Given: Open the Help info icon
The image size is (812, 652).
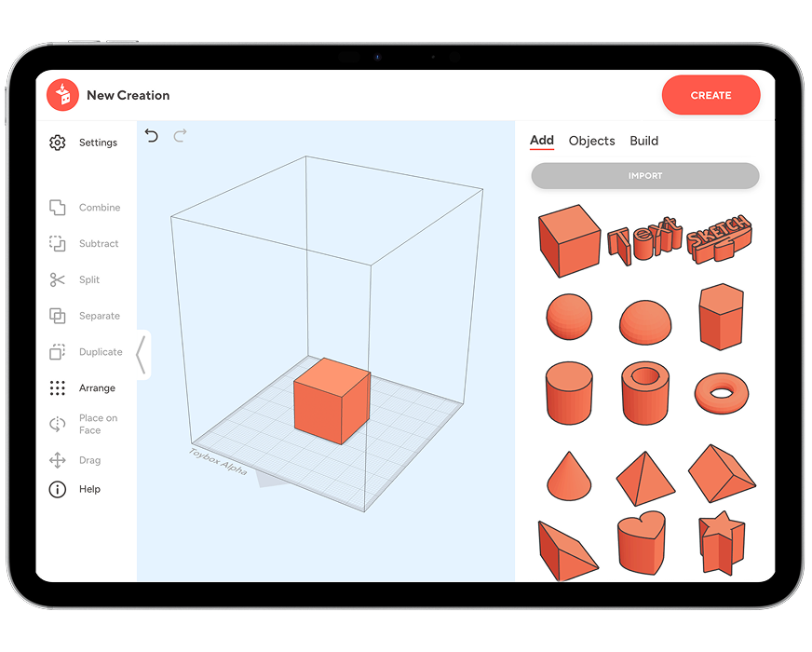Looking at the screenshot, I should (58, 489).
